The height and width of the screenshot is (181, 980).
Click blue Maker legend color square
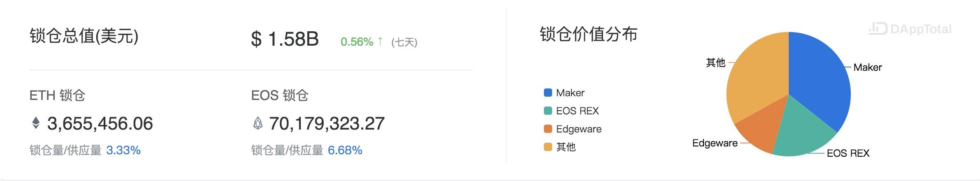pos(548,93)
